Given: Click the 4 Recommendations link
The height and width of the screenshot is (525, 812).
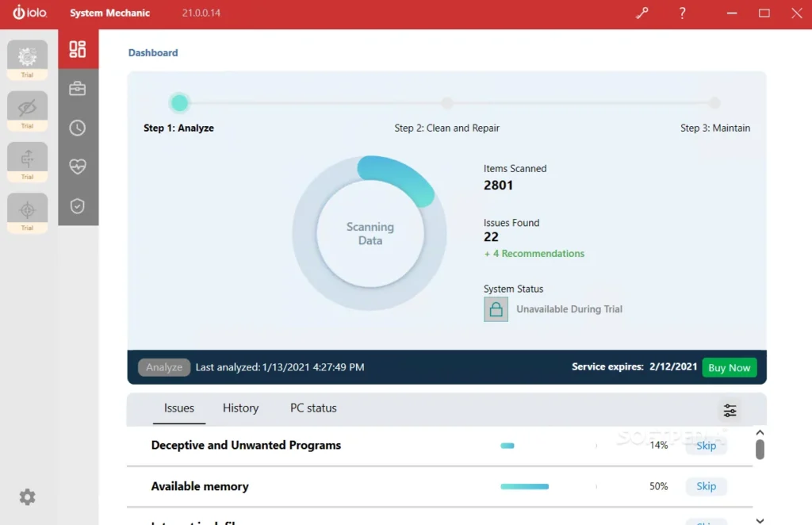Looking at the screenshot, I should coord(534,254).
